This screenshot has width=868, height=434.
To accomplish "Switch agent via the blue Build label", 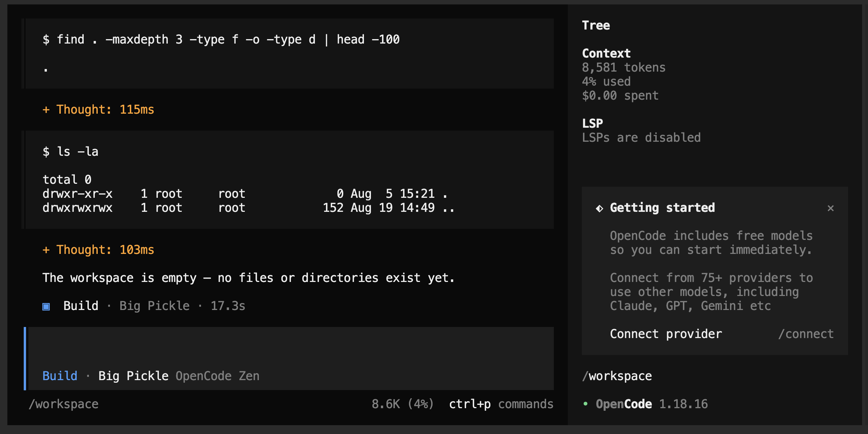I will (x=60, y=376).
